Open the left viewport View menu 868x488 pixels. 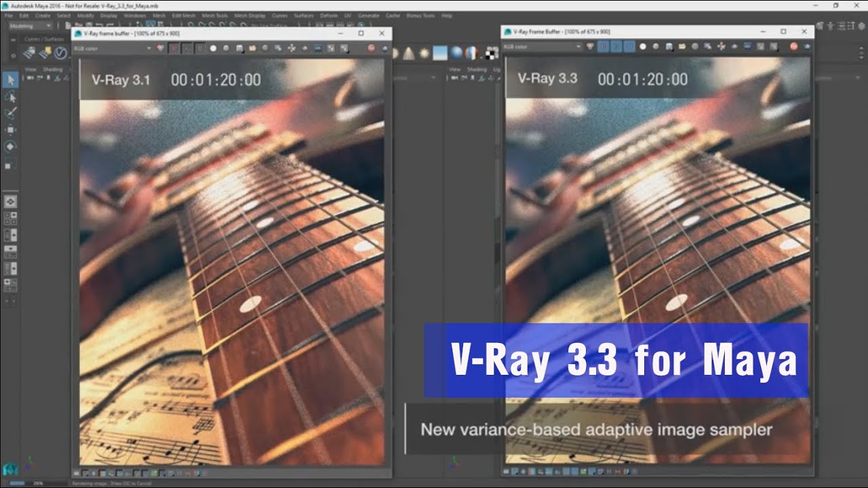pyautogui.click(x=31, y=69)
